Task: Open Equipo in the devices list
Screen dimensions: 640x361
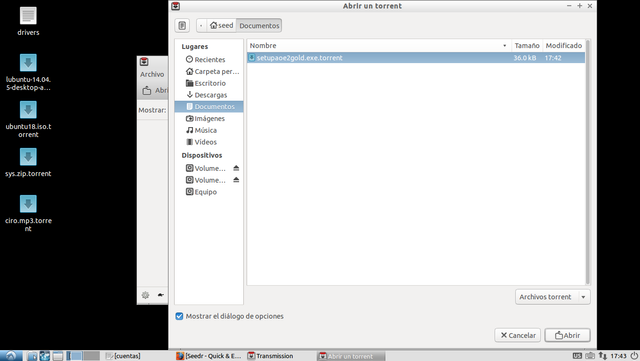Action: click(209, 192)
